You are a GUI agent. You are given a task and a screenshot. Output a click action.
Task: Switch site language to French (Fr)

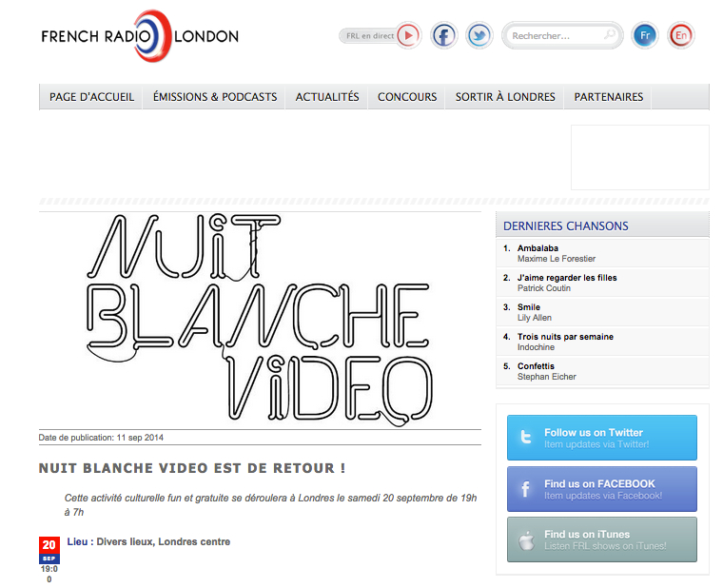645,35
